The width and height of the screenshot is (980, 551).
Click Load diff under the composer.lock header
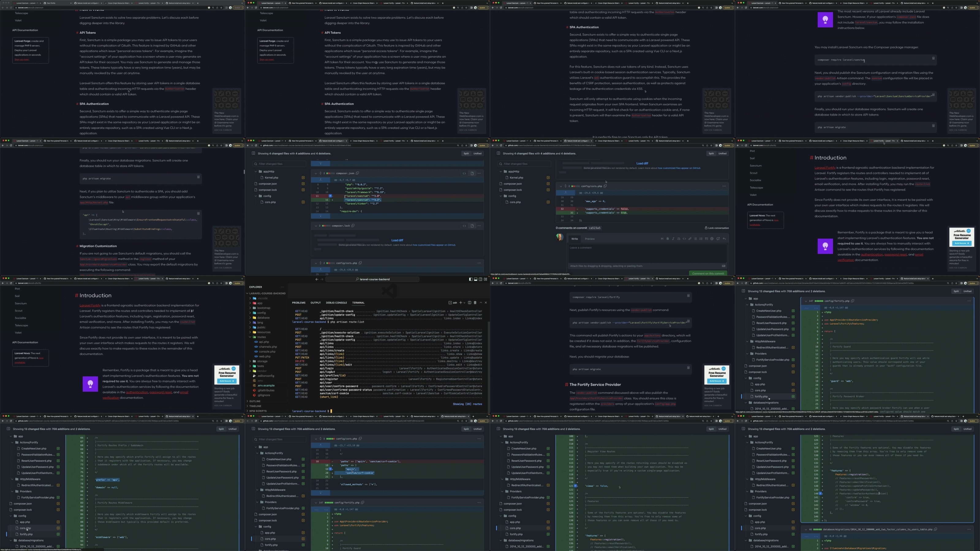point(397,240)
